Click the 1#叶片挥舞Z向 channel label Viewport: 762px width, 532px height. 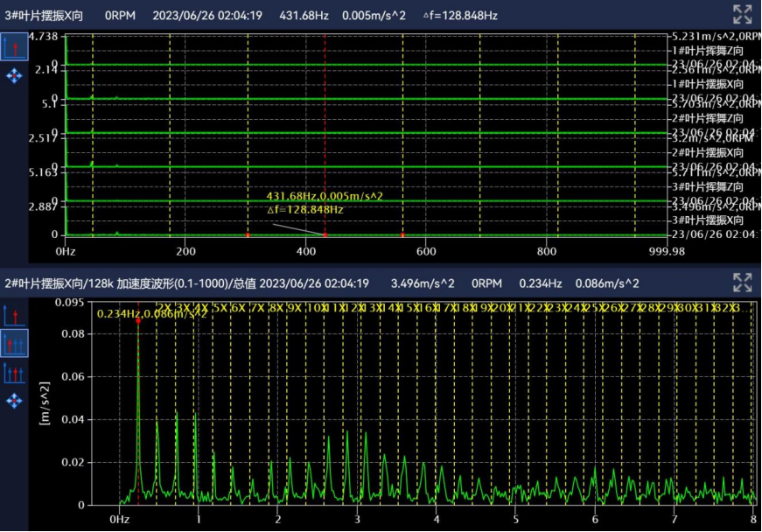707,49
